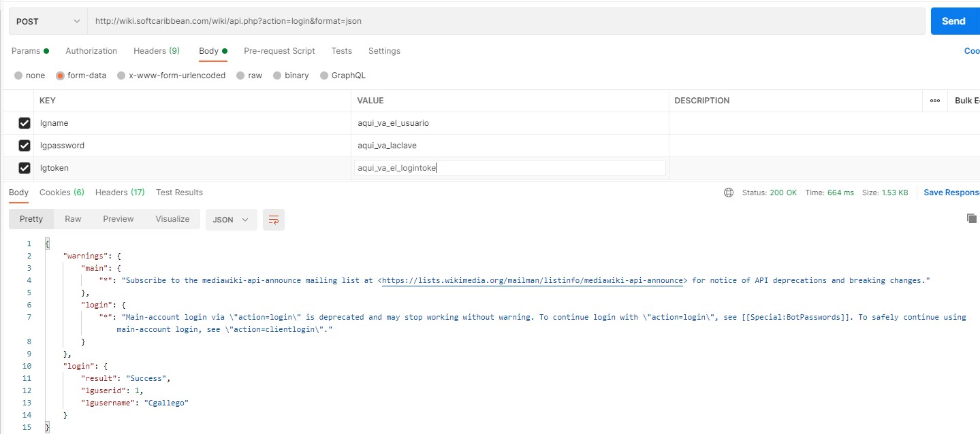Expand the JSON format dropdown
The height and width of the screenshot is (434, 980).
232,220
